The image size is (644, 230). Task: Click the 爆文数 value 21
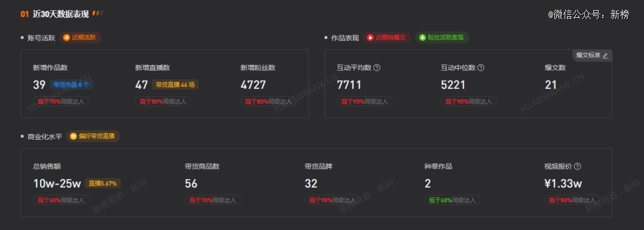click(551, 85)
